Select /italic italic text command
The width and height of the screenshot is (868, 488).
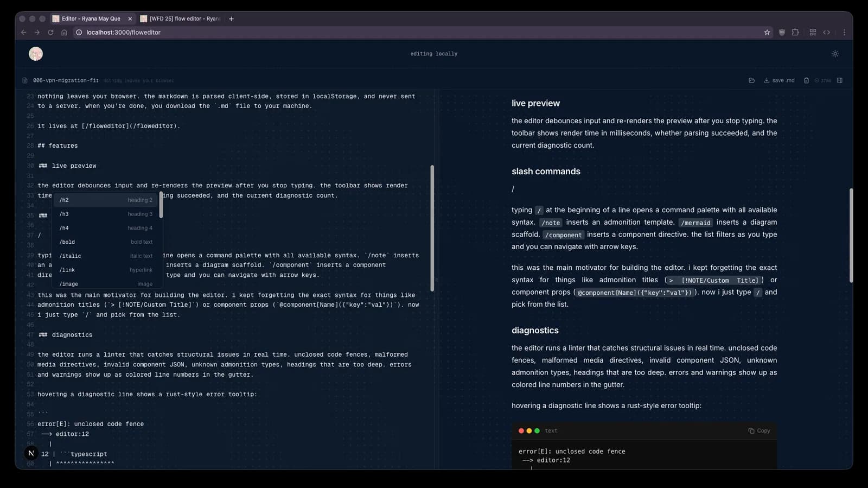point(106,256)
